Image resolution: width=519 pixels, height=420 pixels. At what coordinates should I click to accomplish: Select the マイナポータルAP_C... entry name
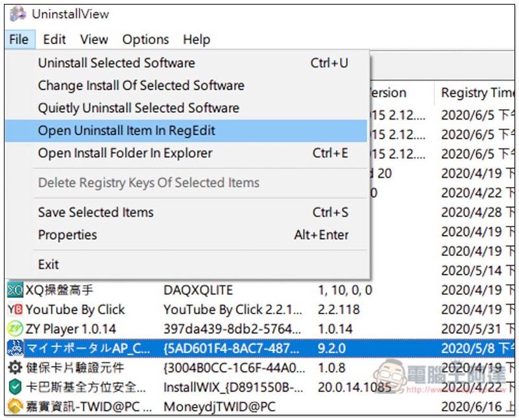(x=88, y=348)
